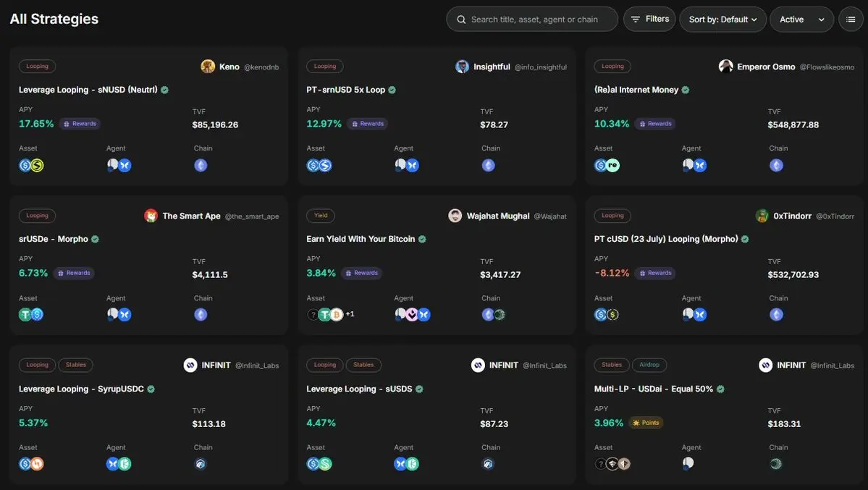Image resolution: width=868 pixels, height=490 pixels.
Task: Click asset icons on Multi-LP USDai card
Action: tap(612, 464)
